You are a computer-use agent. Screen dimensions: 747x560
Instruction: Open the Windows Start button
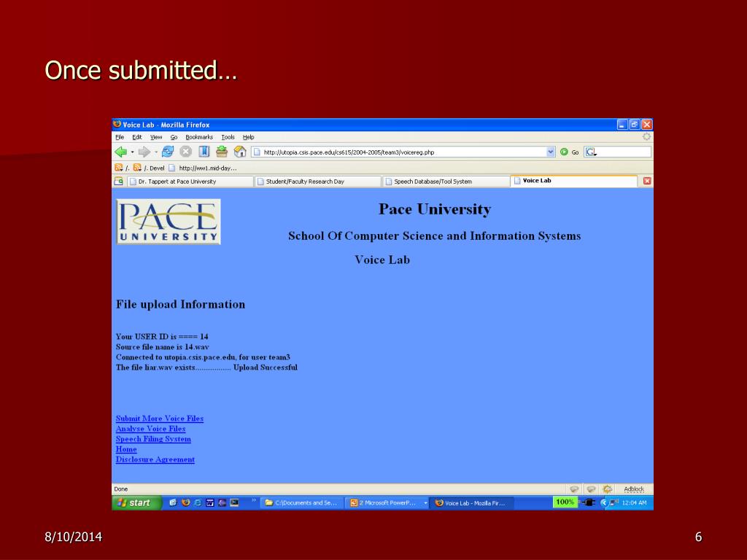point(136,502)
